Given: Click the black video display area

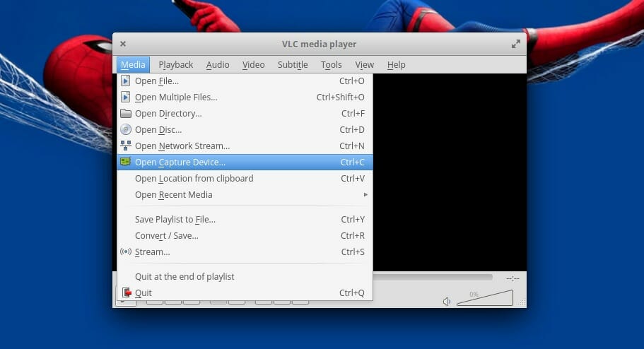Looking at the screenshot, I should tap(450, 172).
